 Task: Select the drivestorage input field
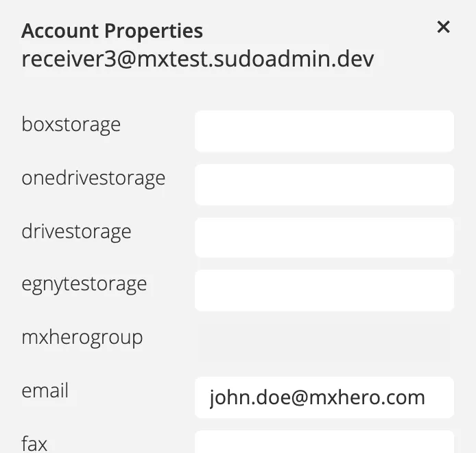(x=324, y=237)
